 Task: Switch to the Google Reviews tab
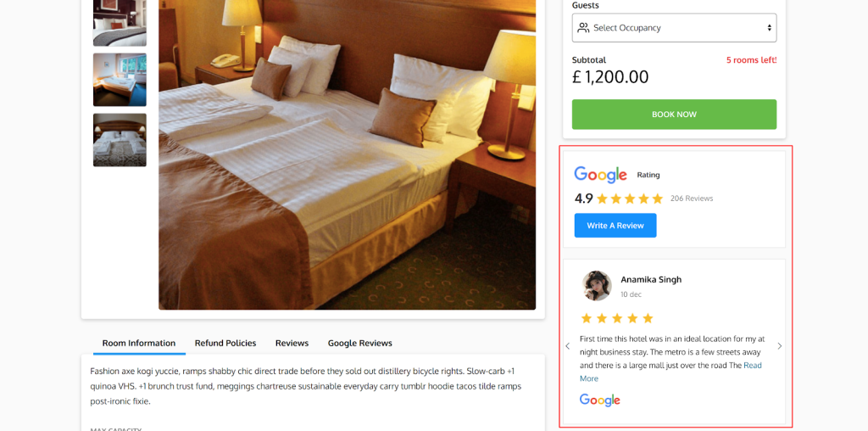359,344
